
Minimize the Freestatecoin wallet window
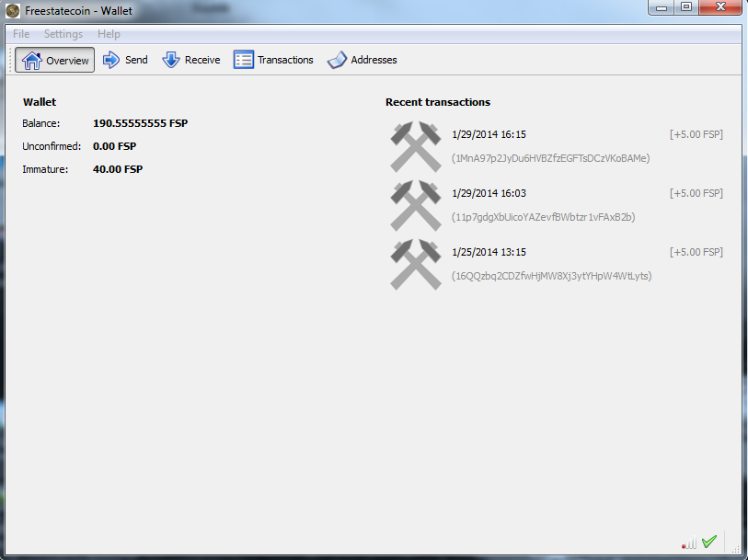[662, 7]
